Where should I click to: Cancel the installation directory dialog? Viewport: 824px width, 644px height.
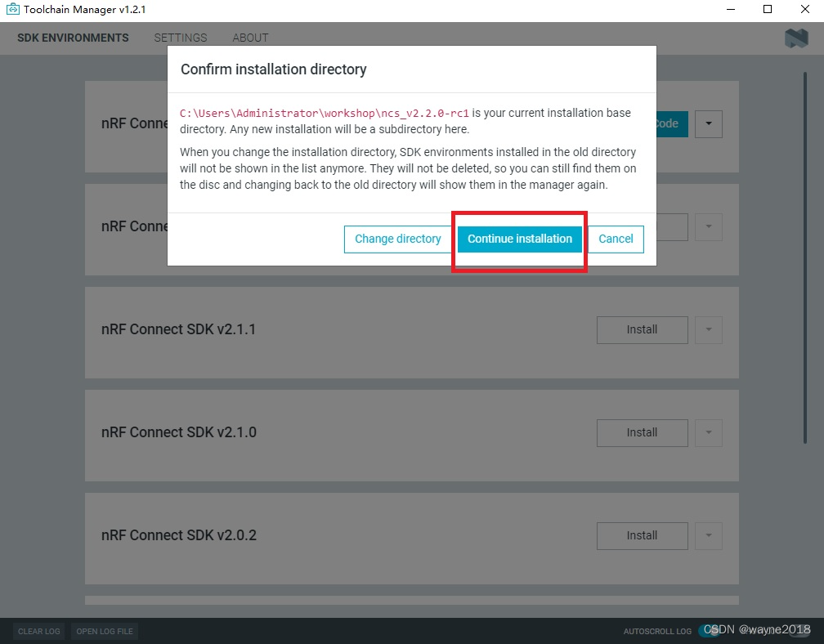tap(616, 239)
